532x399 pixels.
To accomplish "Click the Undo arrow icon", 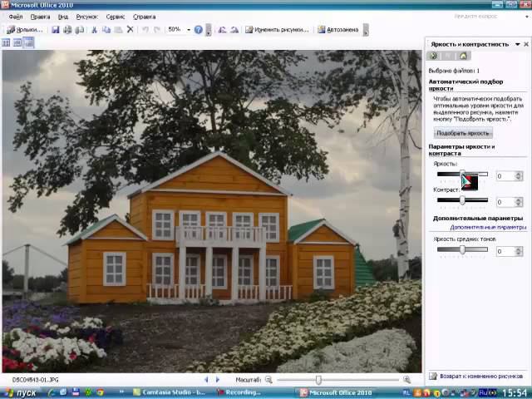I will tap(145, 30).
